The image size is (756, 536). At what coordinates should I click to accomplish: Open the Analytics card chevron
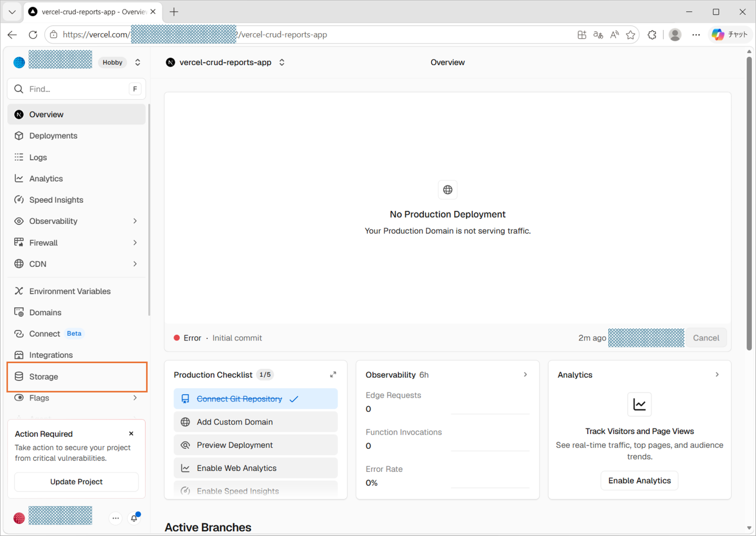(x=717, y=375)
